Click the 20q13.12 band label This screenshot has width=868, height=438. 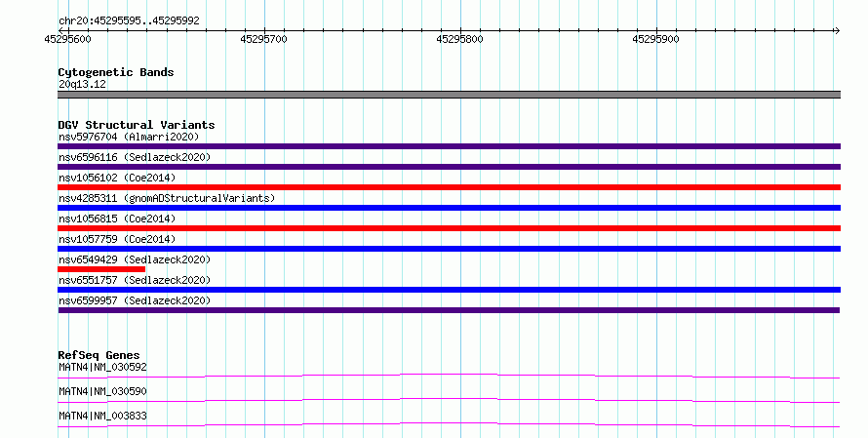(82, 84)
